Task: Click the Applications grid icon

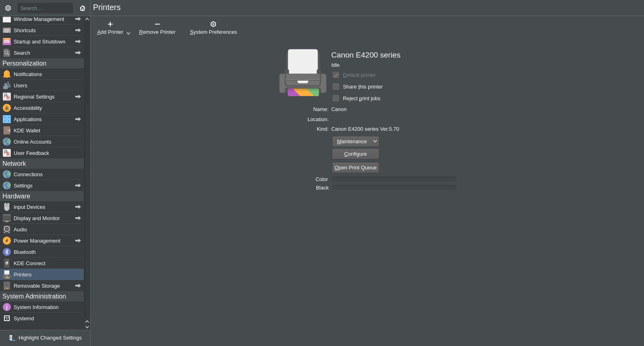Action: 7,119
